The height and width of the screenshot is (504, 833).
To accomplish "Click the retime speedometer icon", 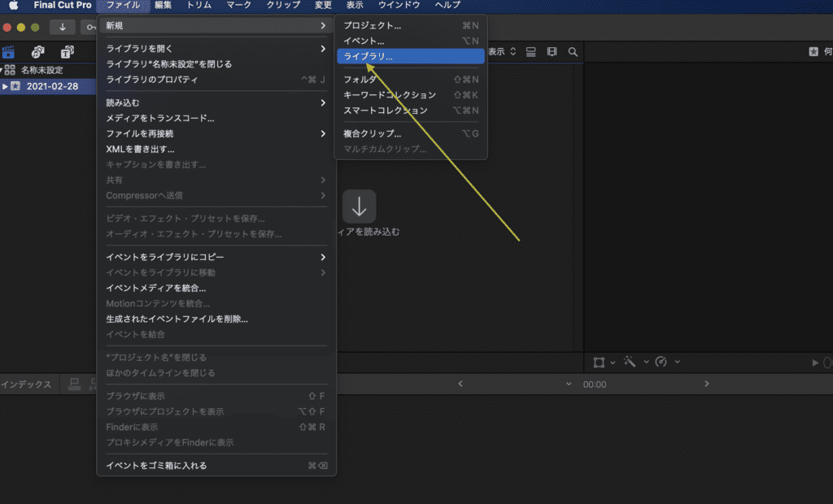I will [x=661, y=363].
